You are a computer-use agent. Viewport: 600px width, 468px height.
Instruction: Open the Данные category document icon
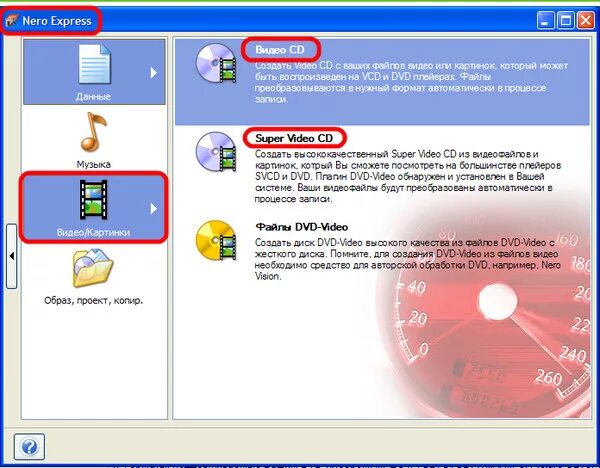pyautogui.click(x=95, y=64)
